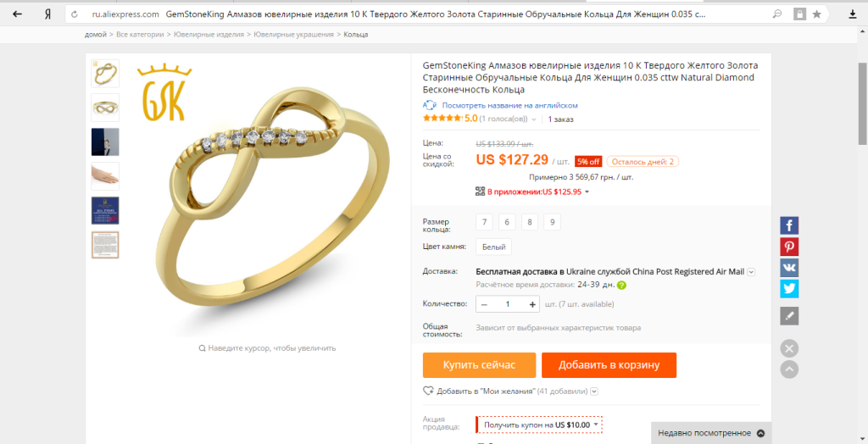Click Купить сейчас button
The width and height of the screenshot is (868, 444).
point(480,365)
